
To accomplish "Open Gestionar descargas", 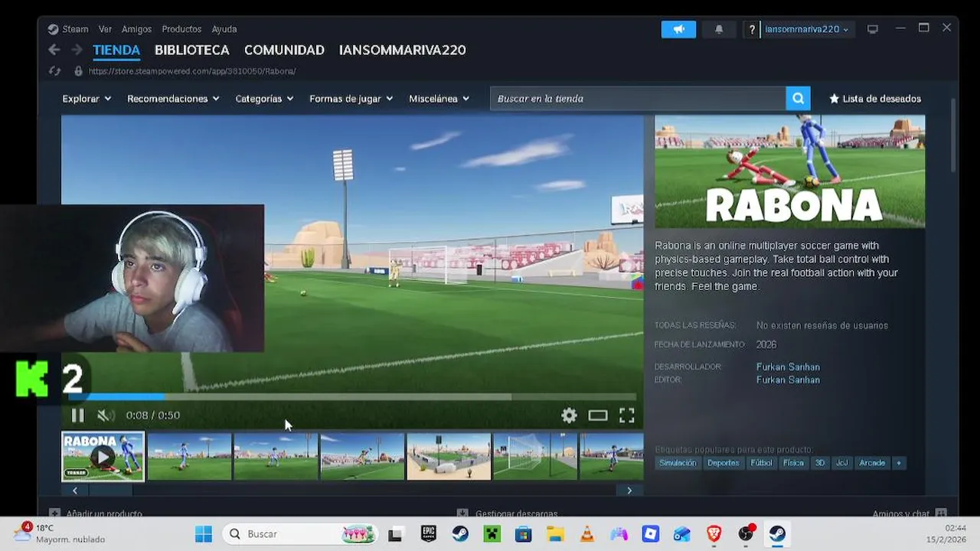I will click(508, 514).
